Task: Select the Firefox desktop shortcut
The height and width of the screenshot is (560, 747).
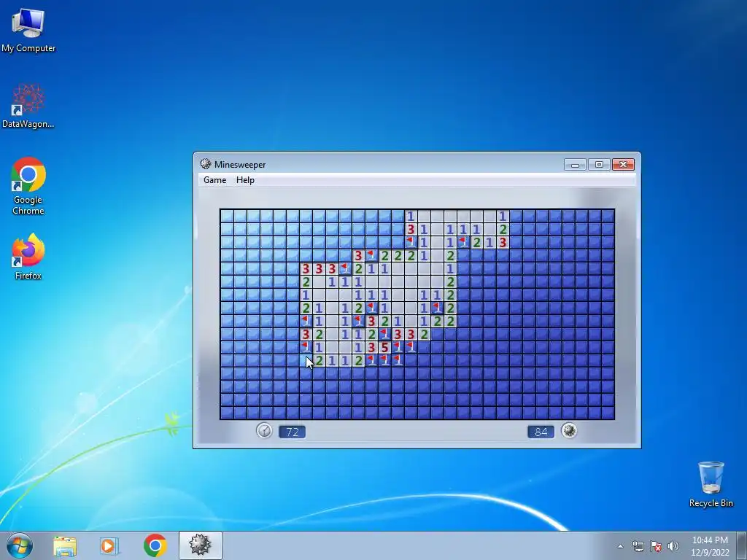Action: (28, 257)
